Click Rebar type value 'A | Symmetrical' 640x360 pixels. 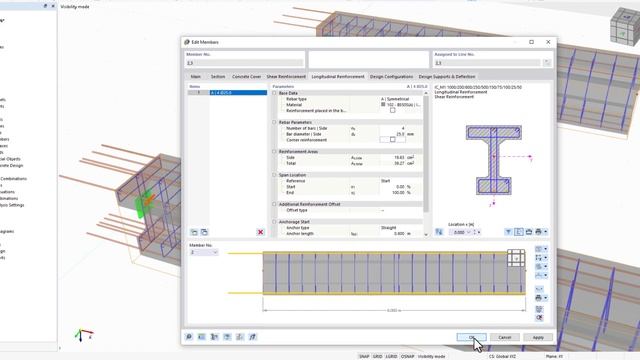tap(395, 99)
